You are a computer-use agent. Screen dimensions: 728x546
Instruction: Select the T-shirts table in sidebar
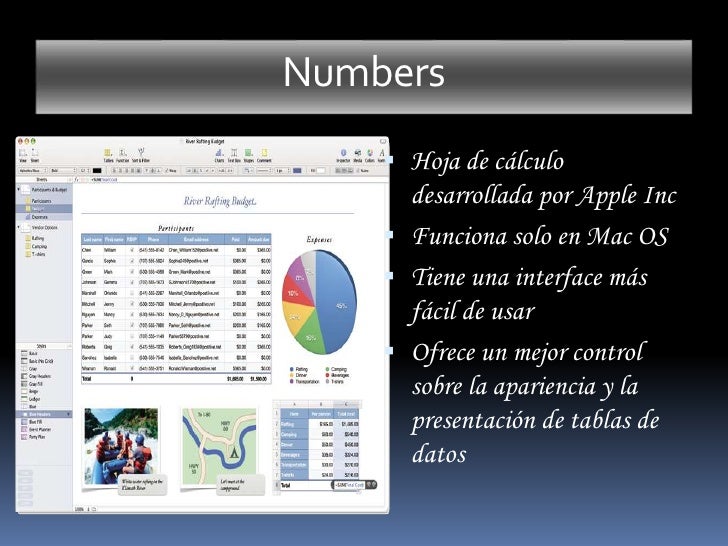(36, 254)
